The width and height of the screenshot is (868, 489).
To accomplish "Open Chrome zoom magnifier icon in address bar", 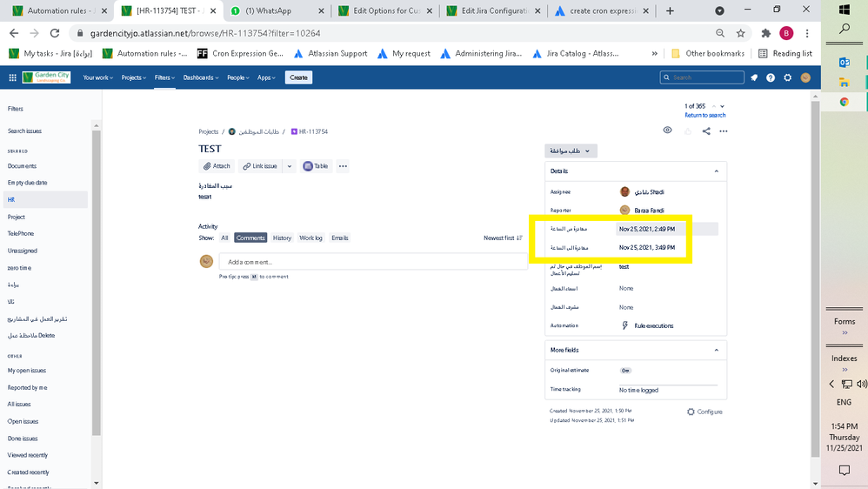I will (x=720, y=33).
